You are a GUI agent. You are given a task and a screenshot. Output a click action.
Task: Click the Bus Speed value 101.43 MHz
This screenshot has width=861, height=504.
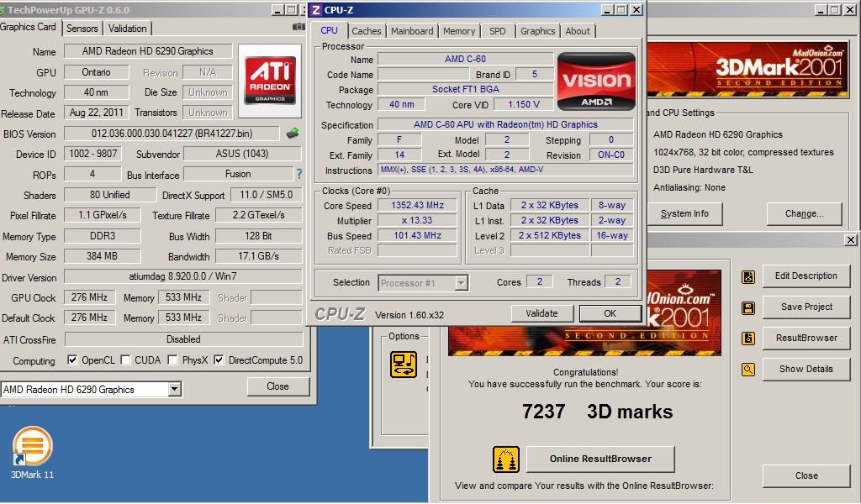[x=417, y=235]
